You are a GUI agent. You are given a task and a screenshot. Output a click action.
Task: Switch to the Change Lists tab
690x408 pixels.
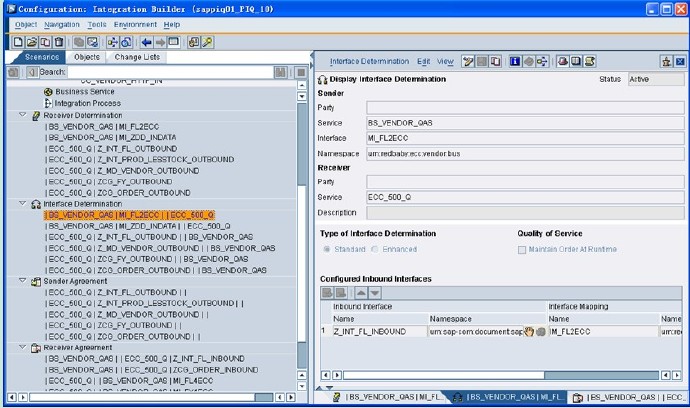pos(137,57)
